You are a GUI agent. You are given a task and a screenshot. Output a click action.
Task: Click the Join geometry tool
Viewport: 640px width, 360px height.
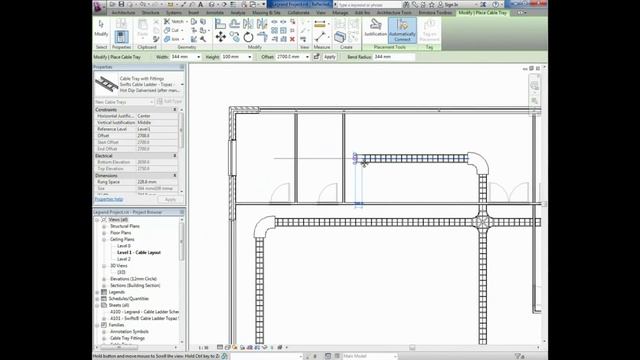[172, 39]
